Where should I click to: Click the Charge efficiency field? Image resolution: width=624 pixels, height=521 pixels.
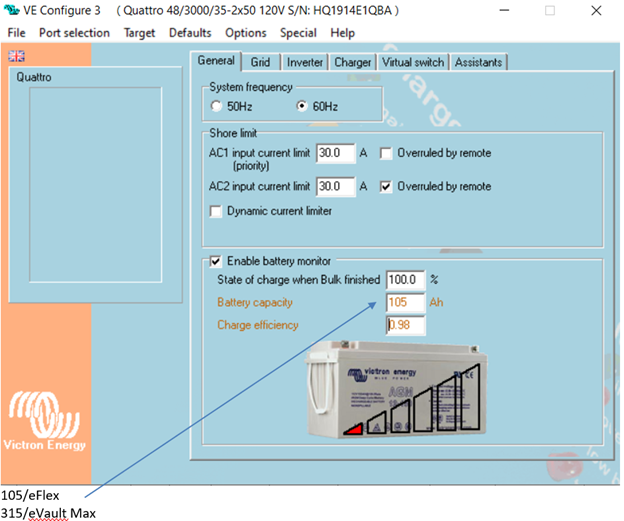pos(405,325)
